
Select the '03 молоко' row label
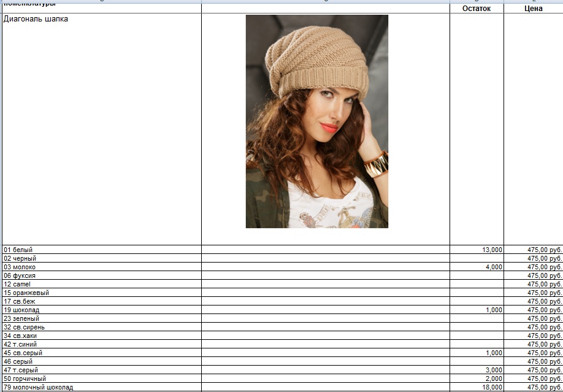(20, 267)
